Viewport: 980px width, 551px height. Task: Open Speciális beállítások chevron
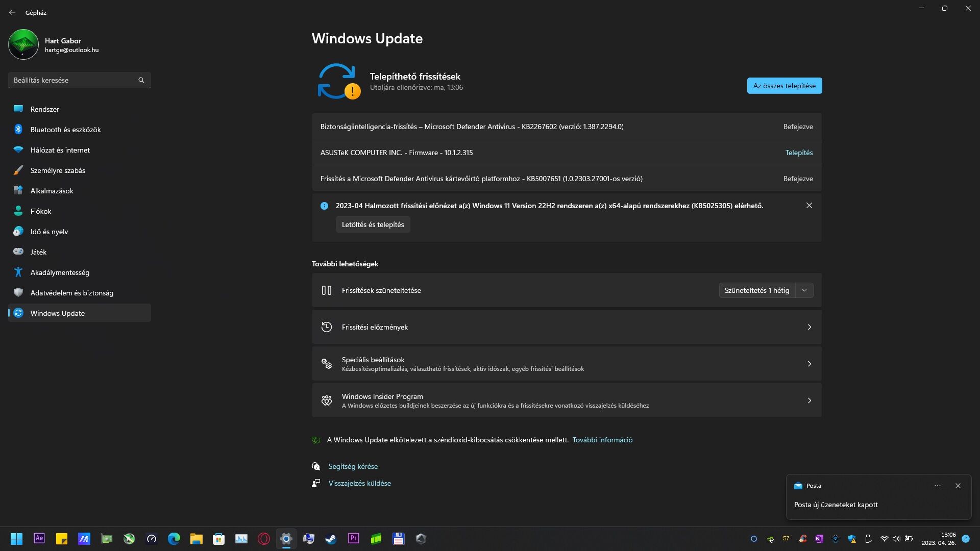pyautogui.click(x=809, y=364)
